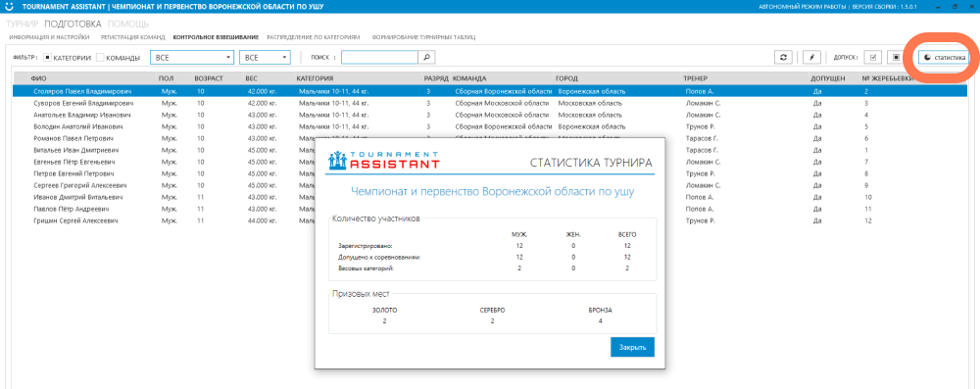Sort by the ВОЗРАСТ column header
The width and height of the screenshot is (980, 389).
(x=208, y=78)
